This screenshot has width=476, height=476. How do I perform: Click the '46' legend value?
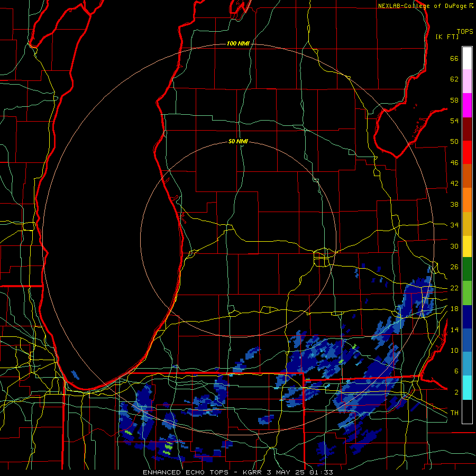tap(454, 163)
